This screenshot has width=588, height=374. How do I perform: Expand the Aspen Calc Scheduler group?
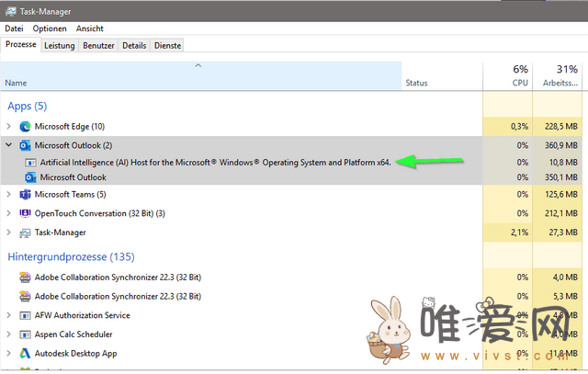coord(8,334)
